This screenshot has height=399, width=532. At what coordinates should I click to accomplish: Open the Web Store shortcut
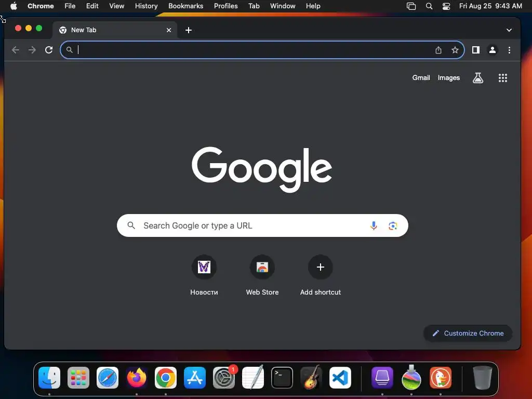click(x=262, y=275)
